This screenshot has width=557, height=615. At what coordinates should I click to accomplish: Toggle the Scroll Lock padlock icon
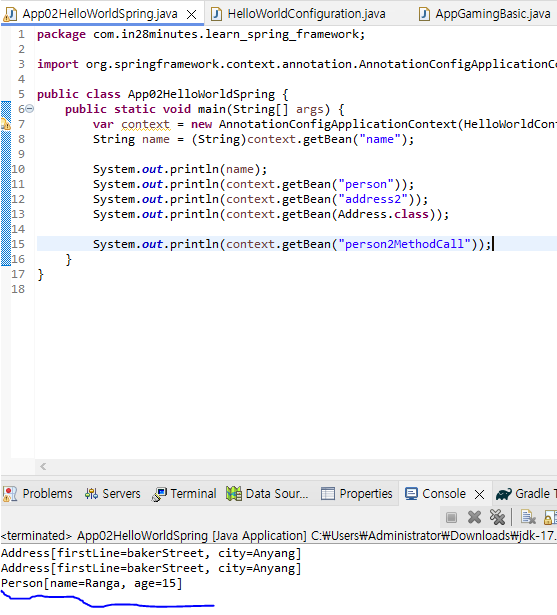click(550, 517)
